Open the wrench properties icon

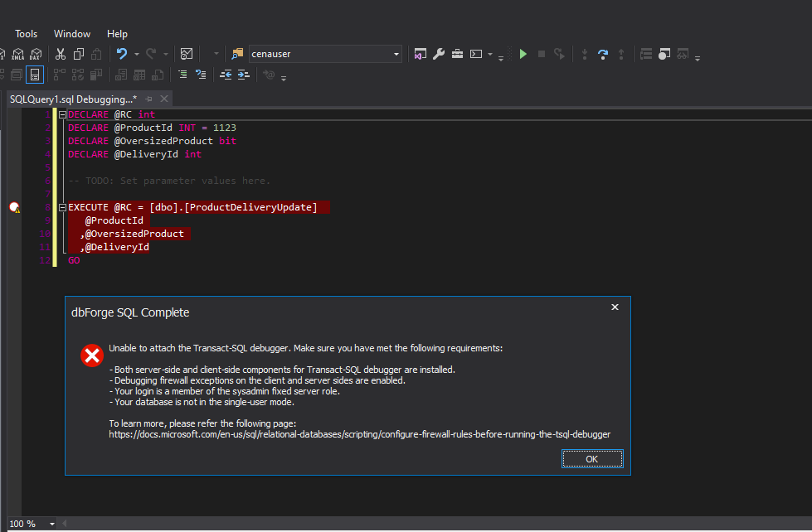[x=439, y=54]
